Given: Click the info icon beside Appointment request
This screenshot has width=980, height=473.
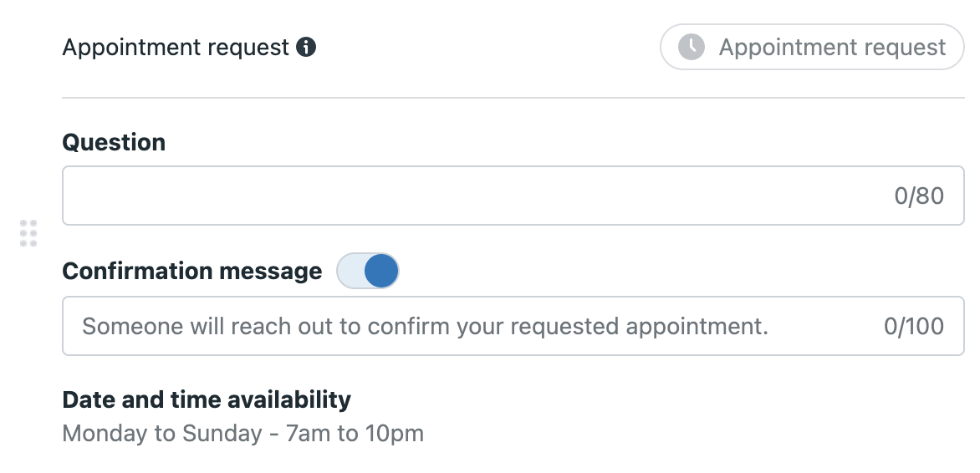Looking at the screenshot, I should 306,47.
